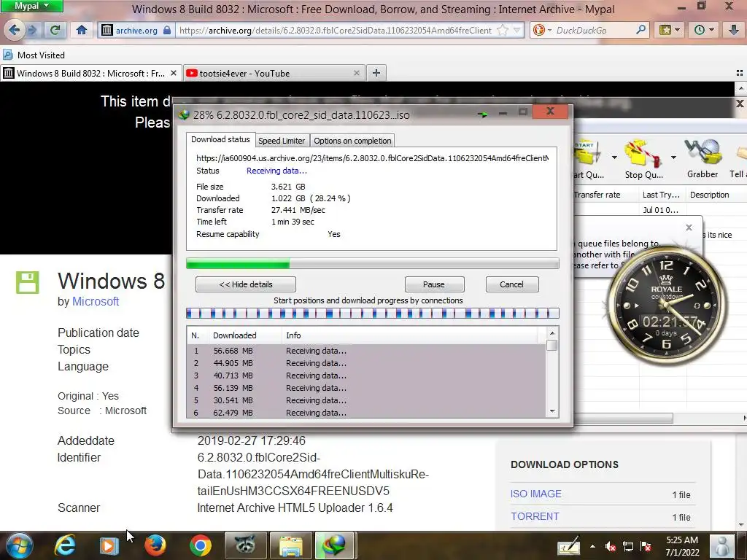
Task: Select connection row 1 with 56.668 MB
Action: tap(366, 351)
